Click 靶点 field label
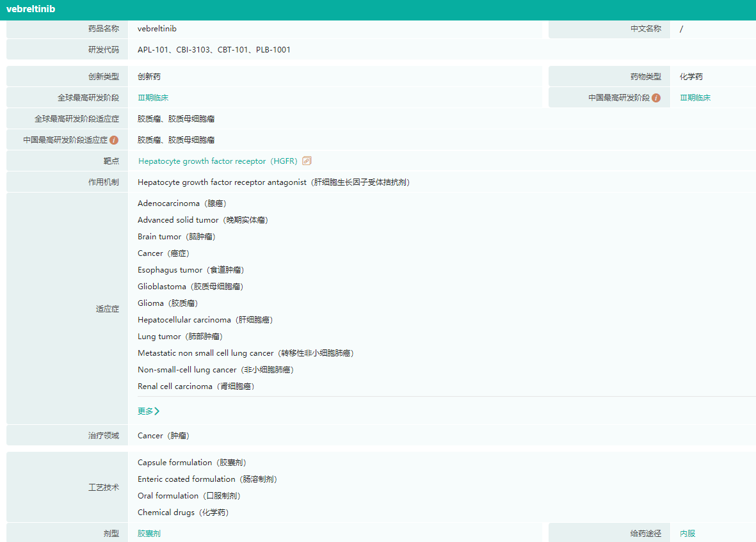The height and width of the screenshot is (542, 756). (x=111, y=161)
